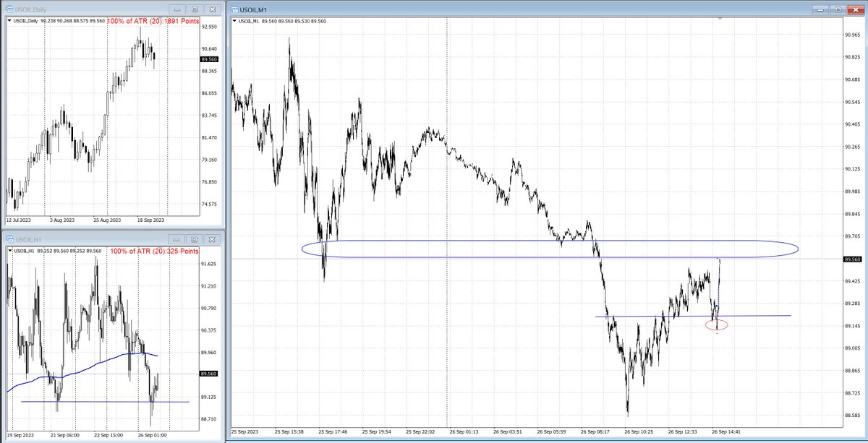The width and height of the screenshot is (868, 443).
Task: Open the arrow beside USOIL,M1 OHLC text
Action: pyautogui.click(x=235, y=22)
